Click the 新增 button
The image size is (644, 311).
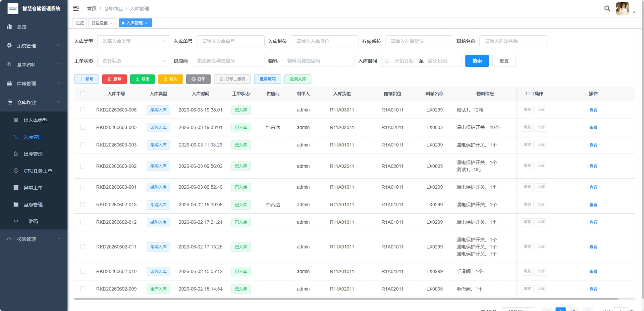click(x=87, y=79)
